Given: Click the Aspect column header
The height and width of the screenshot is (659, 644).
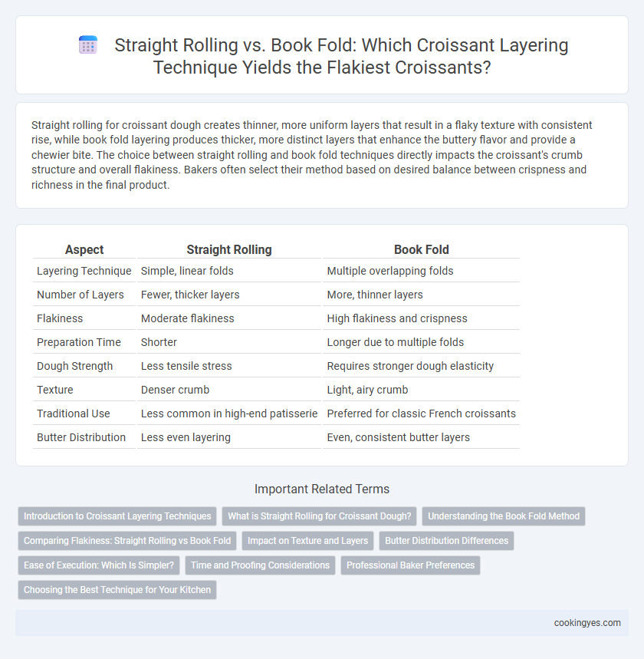Looking at the screenshot, I should [84, 249].
